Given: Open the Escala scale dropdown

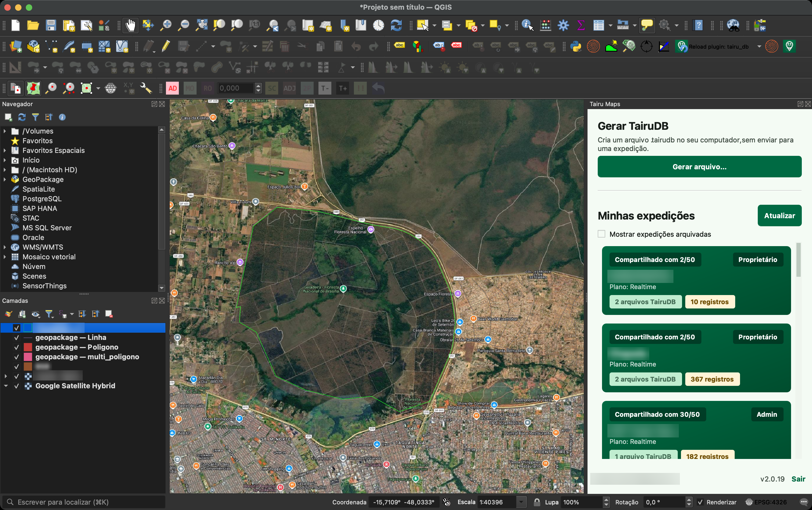Looking at the screenshot, I should pos(521,502).
